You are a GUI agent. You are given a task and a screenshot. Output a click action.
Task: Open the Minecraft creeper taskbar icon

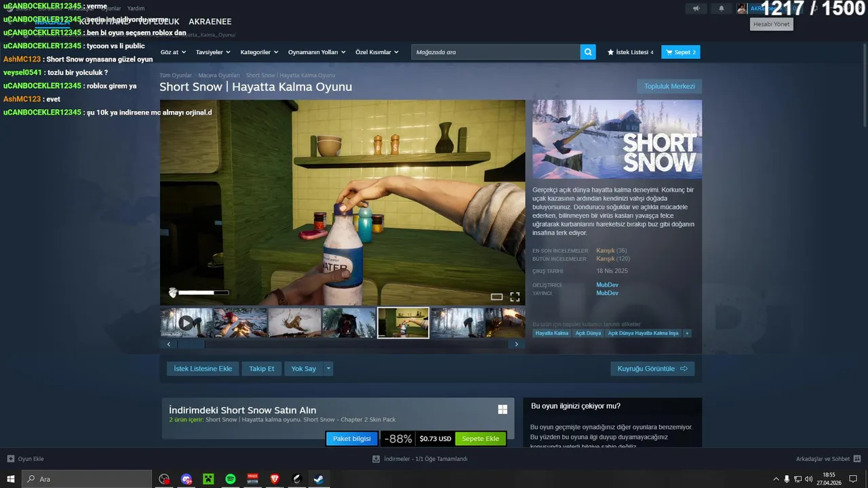[x=209, y=479]
